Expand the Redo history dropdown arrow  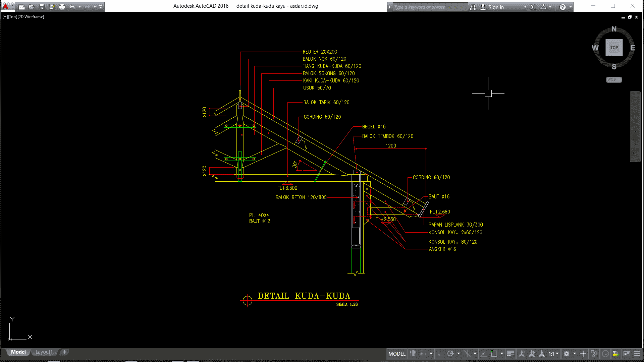pyautogui.click(x=95, y=7)
